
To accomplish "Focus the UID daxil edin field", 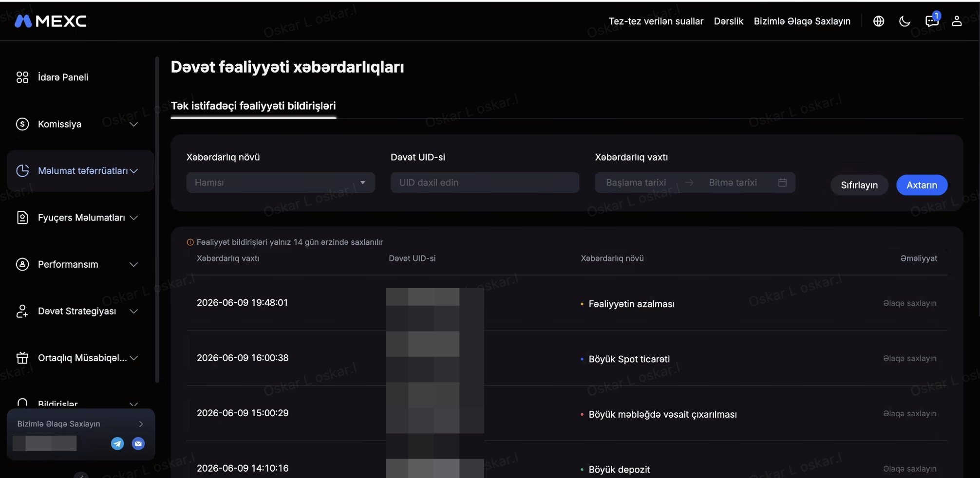I will pyautogui.click(x=485, y=183).
